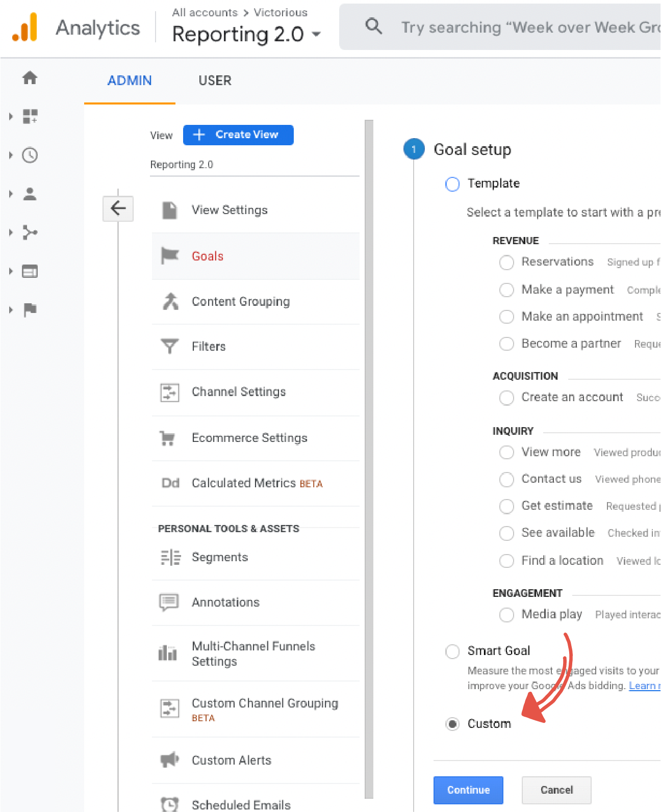Open Filters via the funnel icon
The width and height of the screenshot is (661, 812).
[x=169, y=346]
